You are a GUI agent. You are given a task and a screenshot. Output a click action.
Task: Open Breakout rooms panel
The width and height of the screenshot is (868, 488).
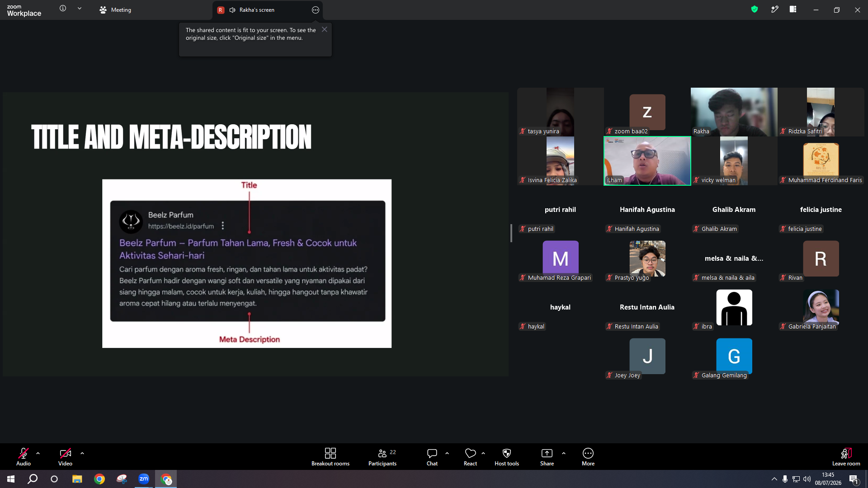click(x=330, y=456)
